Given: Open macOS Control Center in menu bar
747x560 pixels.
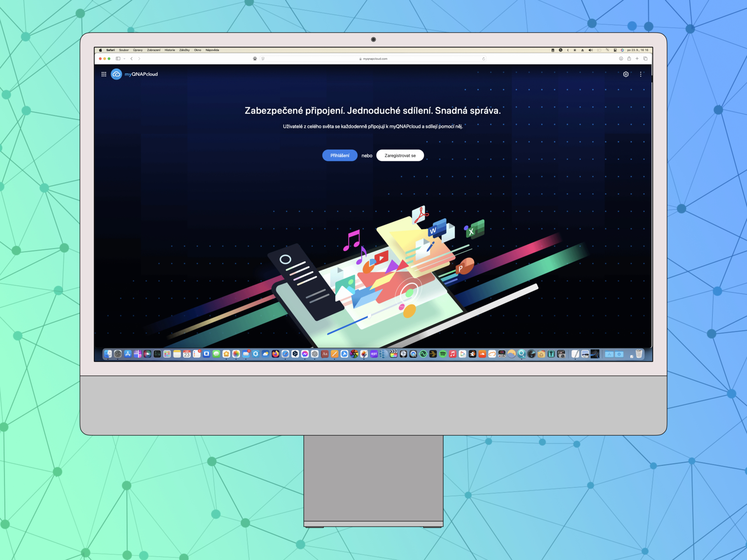Looking at the screenshot, I should click(615, 50).
